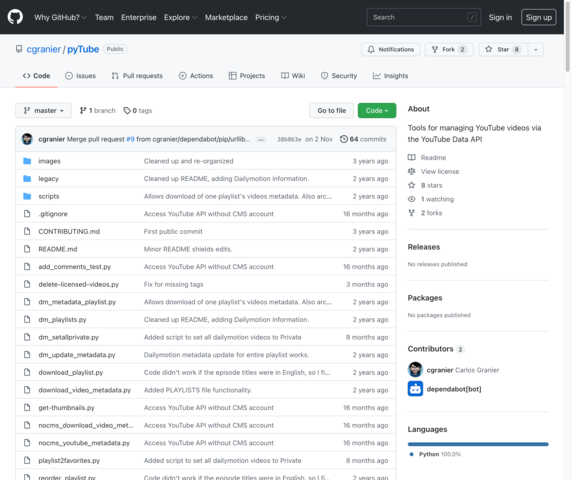The height and width of the screenshot is (480, 571).
Task: Click the Go to file button
Action: point(331,110)
